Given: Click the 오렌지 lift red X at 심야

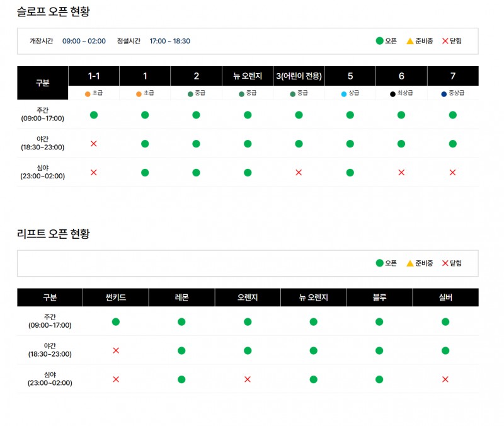Looking at the screenshot, I should coord(248,379).
